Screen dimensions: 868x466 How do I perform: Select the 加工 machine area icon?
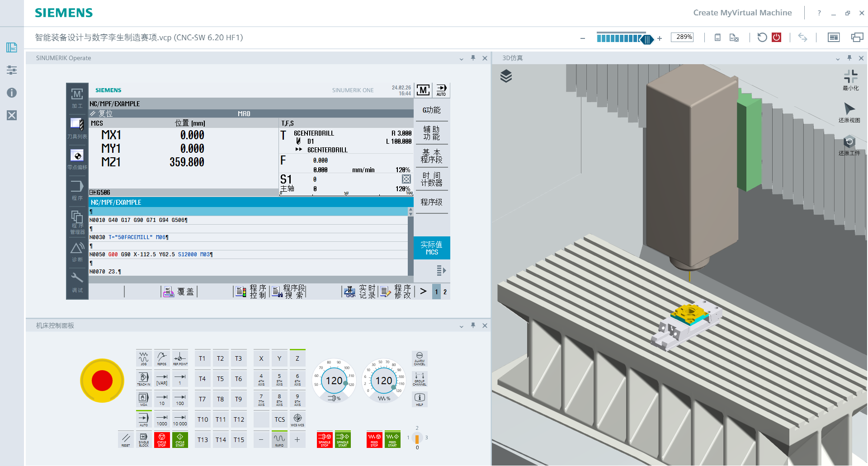[77, 98]
